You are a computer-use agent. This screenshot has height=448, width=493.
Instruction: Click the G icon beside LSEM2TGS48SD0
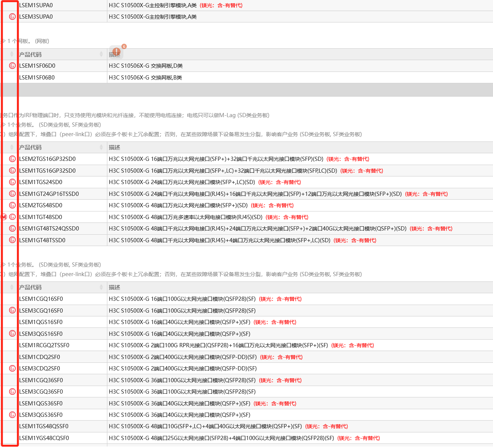click(x=12, y=205)
